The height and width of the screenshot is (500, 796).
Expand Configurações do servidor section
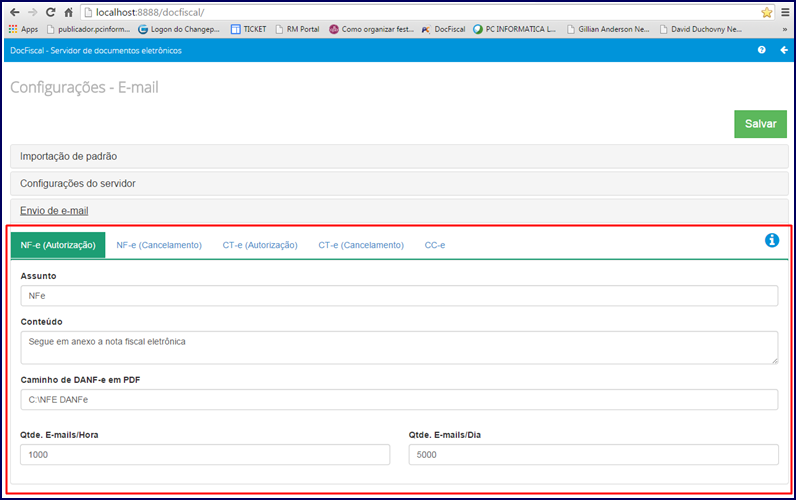399,183
